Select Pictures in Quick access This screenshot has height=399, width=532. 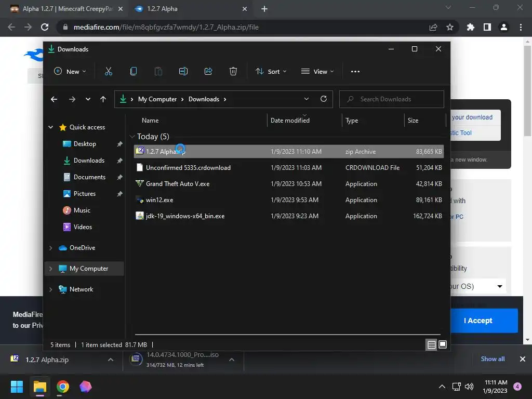pyautogui.click(x=85, y=194)
